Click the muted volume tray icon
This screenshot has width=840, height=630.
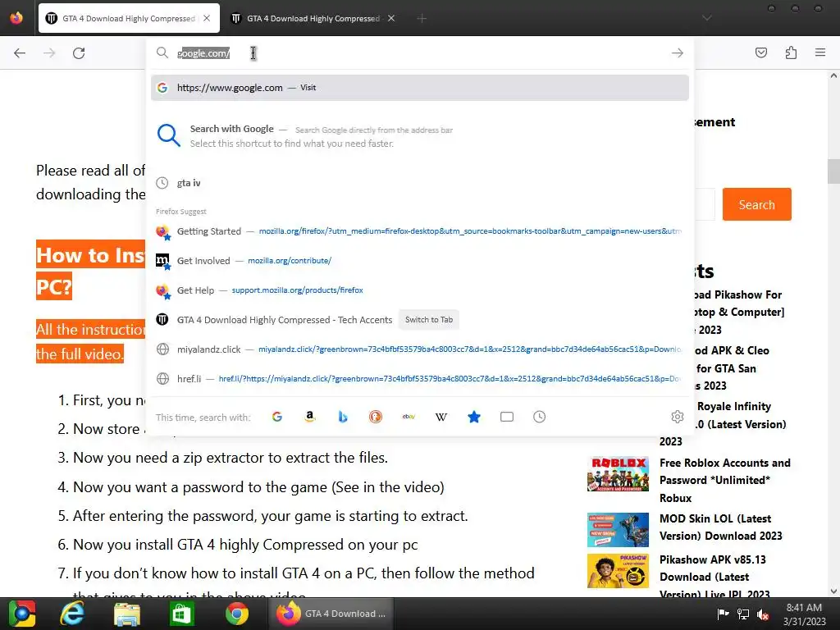(x=763, y=614)
